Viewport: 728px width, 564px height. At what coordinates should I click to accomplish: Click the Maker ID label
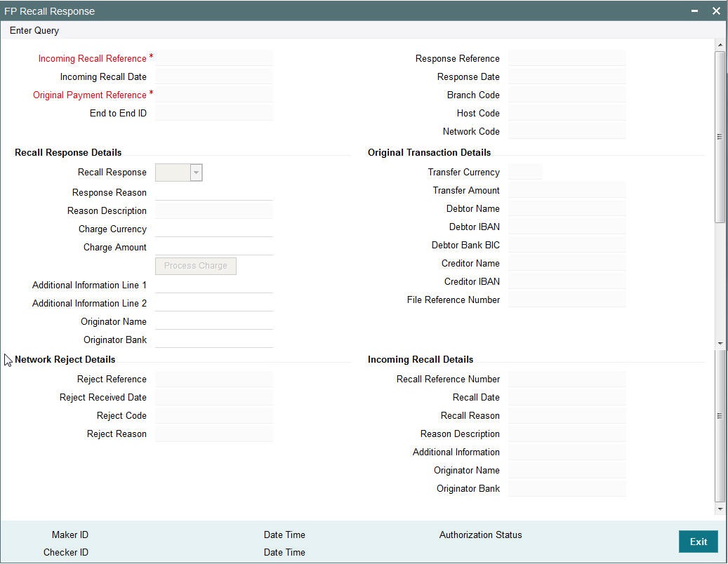click(70, 535)
